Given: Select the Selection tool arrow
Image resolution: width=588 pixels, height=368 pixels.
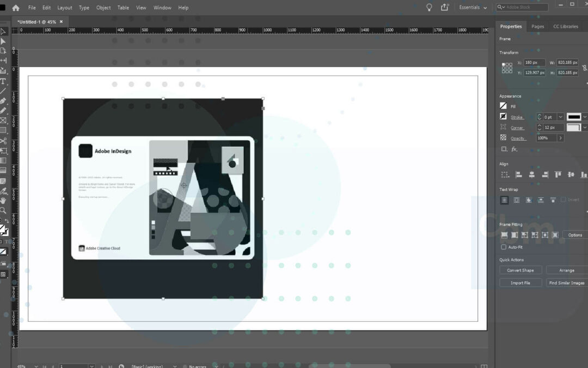Looking at the screenshot, I should 3,32.
